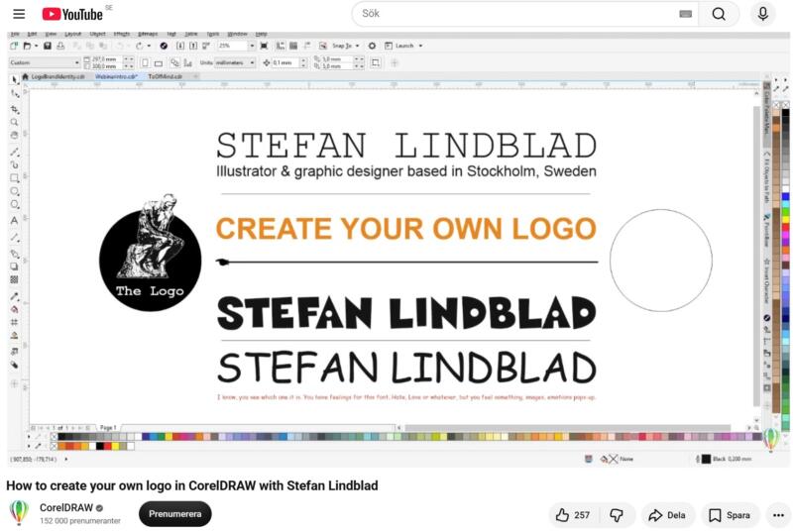Switch to the LogoBrandIdentity.cdr tab
This screenshot has width=793, height=532.
coord(57,77)
